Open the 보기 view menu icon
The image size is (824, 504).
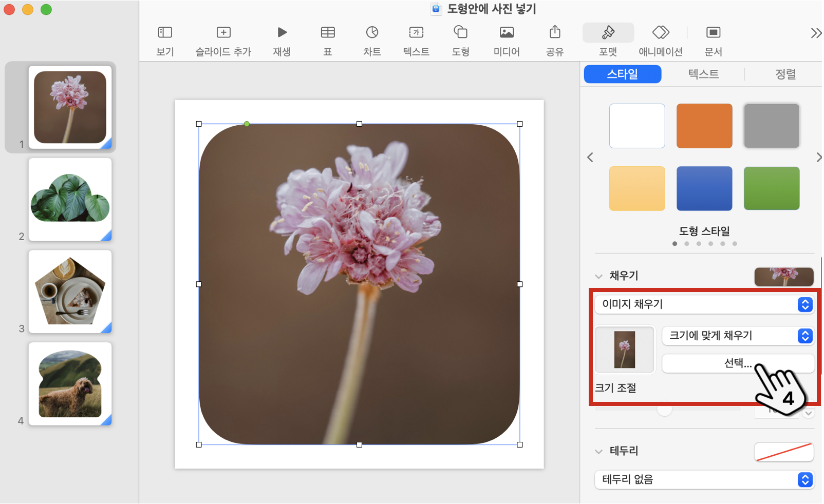(165, 33)
